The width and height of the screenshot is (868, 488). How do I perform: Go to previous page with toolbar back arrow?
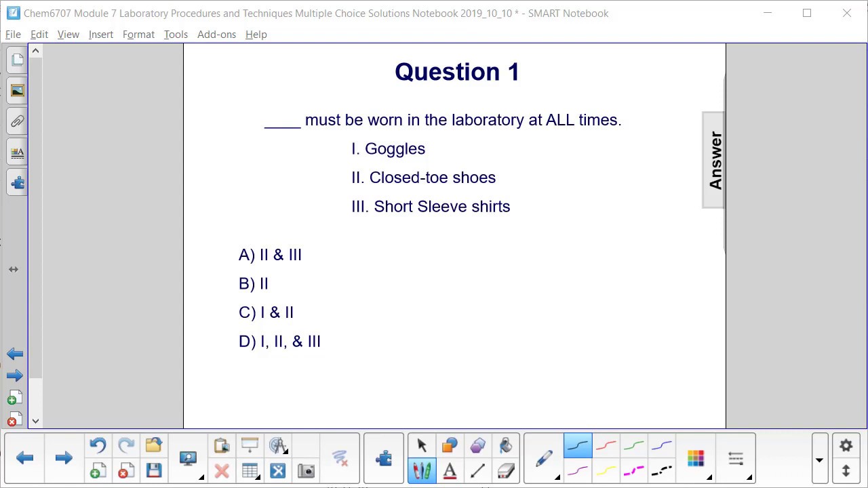point(25,458)
